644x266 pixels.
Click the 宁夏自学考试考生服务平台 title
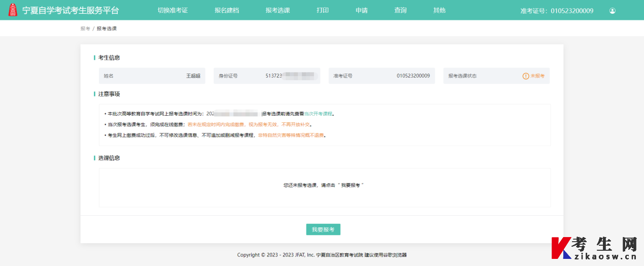click(x=71, y=10)
